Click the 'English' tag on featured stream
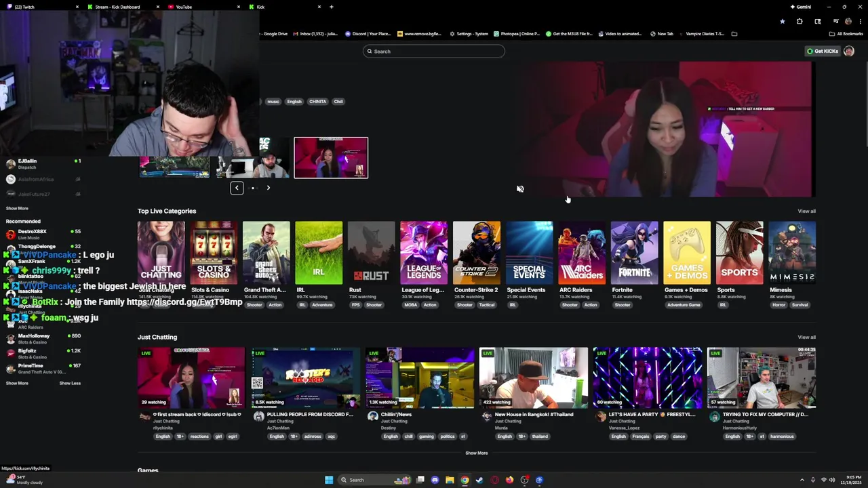Screen dimensions: 868x488 (x=294, y=102)
